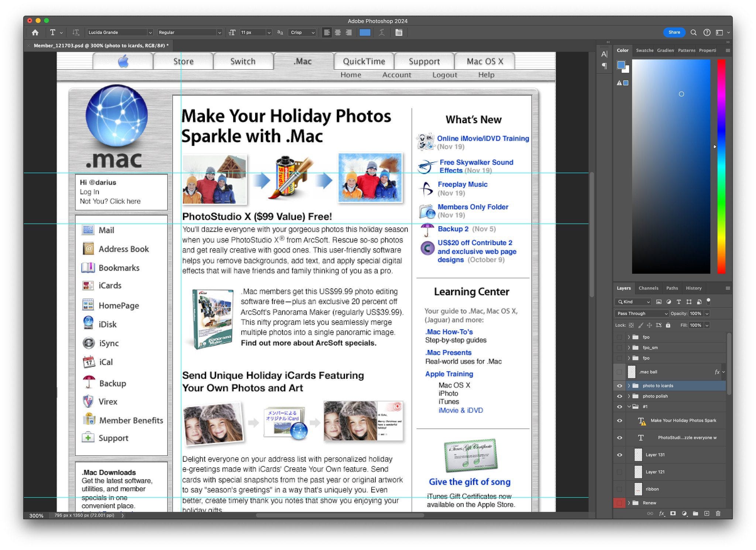Hide the photo polish group
This screenshot has height=550, width=756.
619,396
